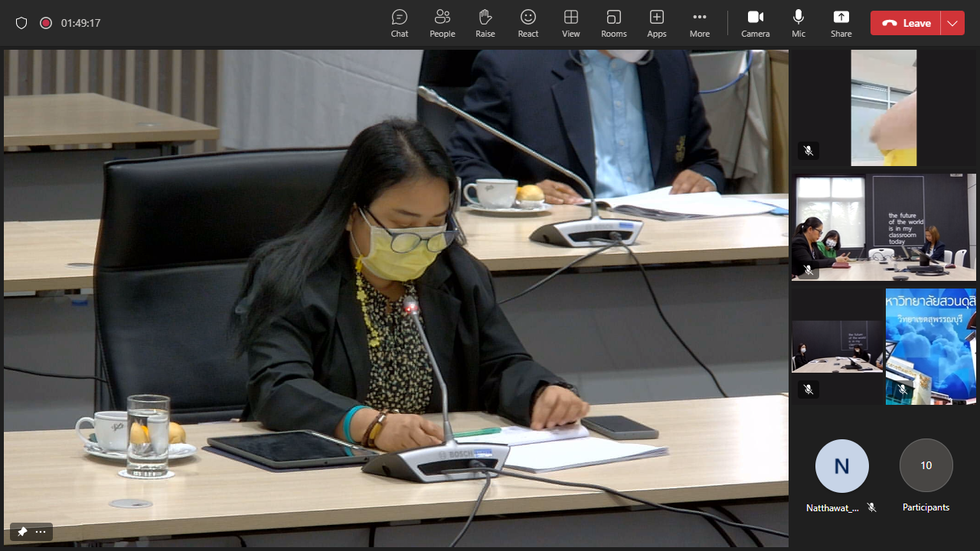
Task: Click the Natthawat name label
Action: pyautogui.click(x=833, y=507)
